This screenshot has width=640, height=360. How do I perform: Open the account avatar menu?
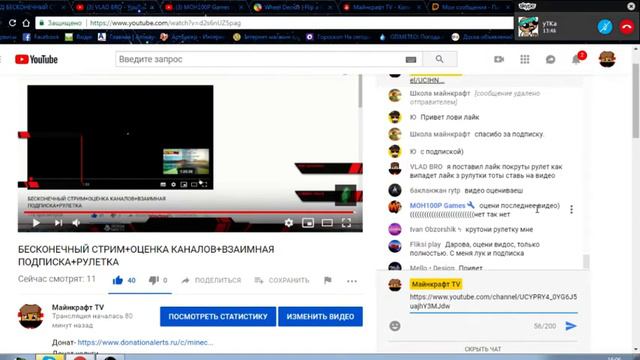pyautogui.click(x=607, y=59)
